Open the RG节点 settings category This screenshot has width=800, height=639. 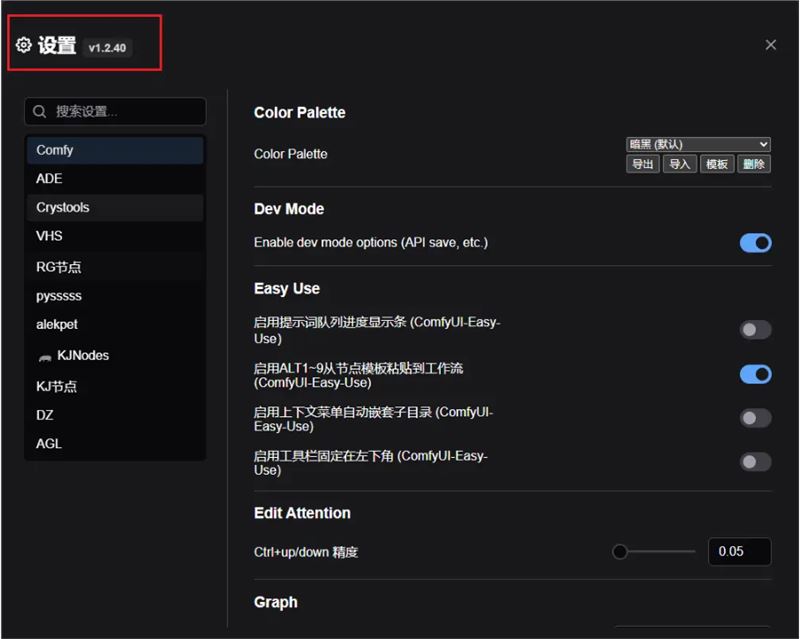point(115,266)
